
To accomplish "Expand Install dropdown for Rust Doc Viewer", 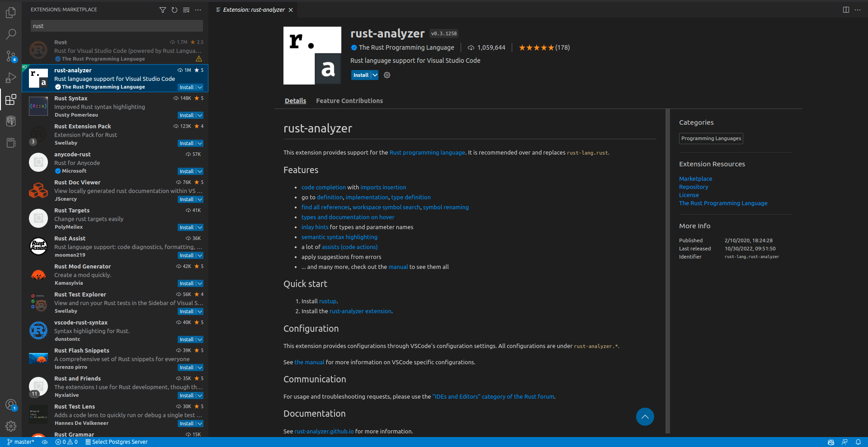I will pyautogui.click(x=200, y=199).
